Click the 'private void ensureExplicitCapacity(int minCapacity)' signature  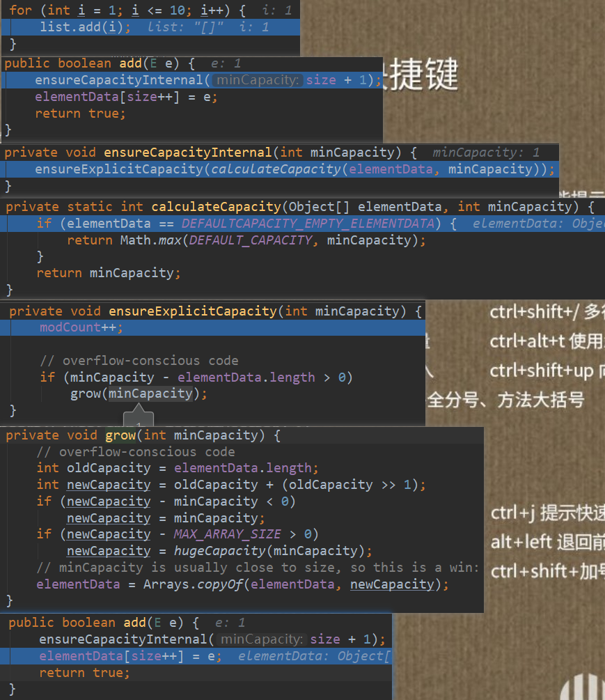(x=216, y=311)
